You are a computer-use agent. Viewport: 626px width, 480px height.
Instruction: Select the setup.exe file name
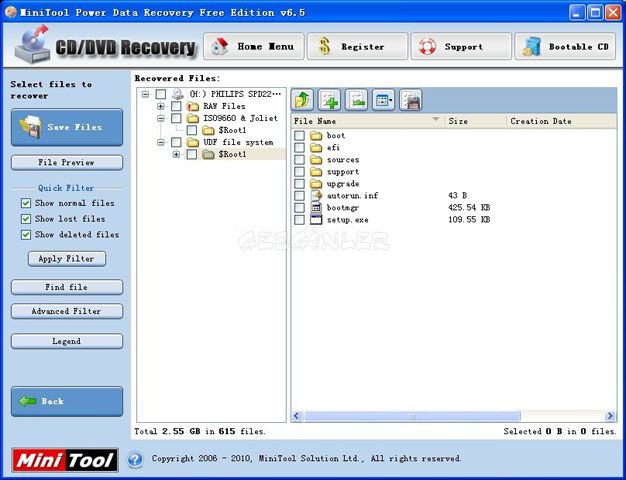[347, 220]
